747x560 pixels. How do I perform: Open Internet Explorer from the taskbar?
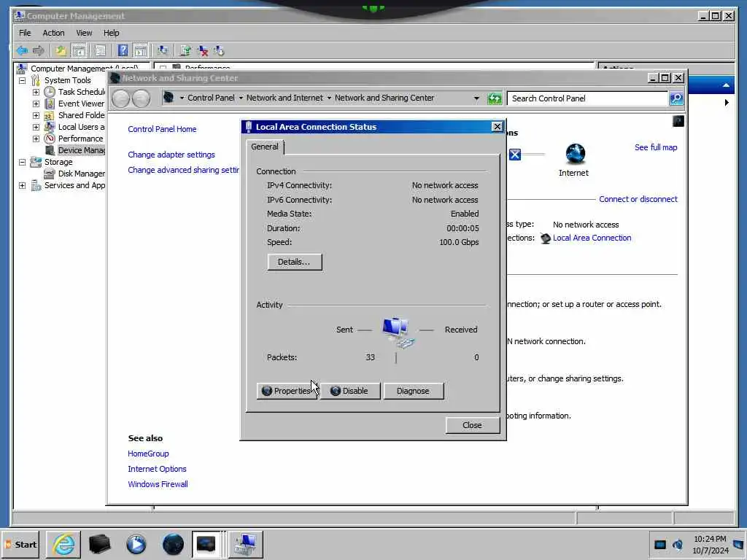point(63,544)
